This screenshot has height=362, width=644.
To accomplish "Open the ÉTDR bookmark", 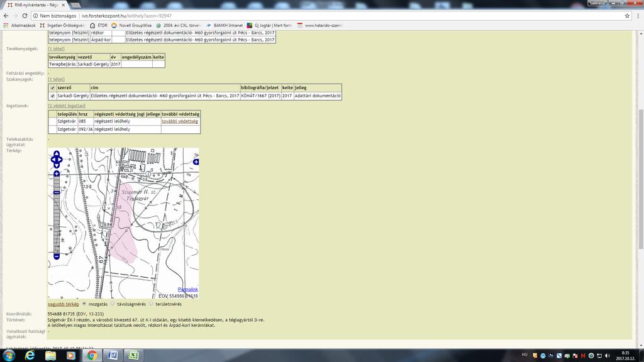I will [99, 25].
